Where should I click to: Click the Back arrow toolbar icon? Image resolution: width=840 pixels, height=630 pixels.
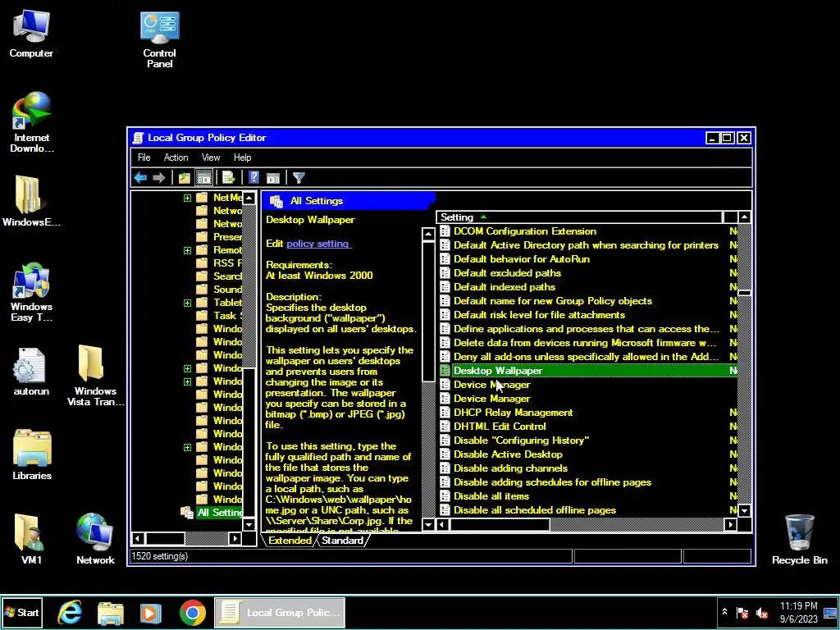click(x=140, y=178)
